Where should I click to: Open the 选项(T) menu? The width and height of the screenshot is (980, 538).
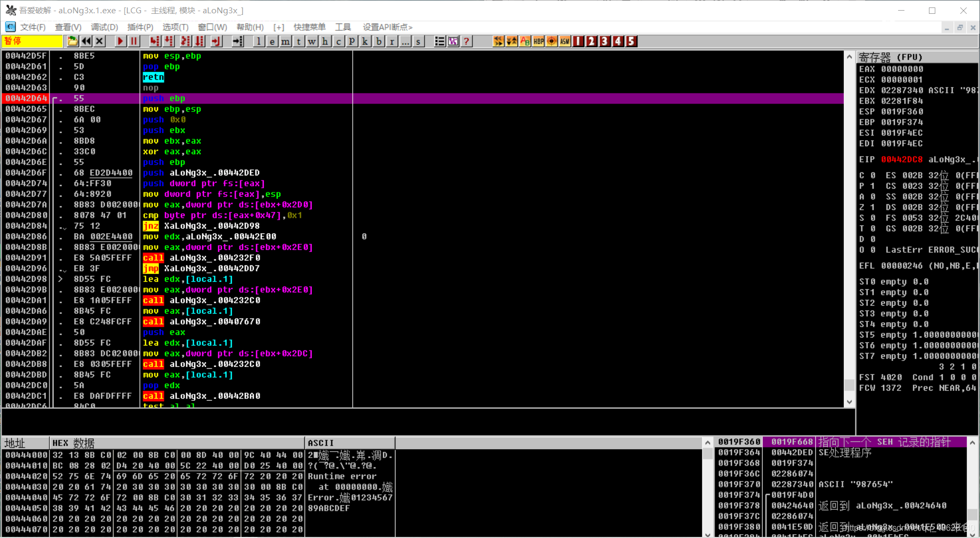175,27
